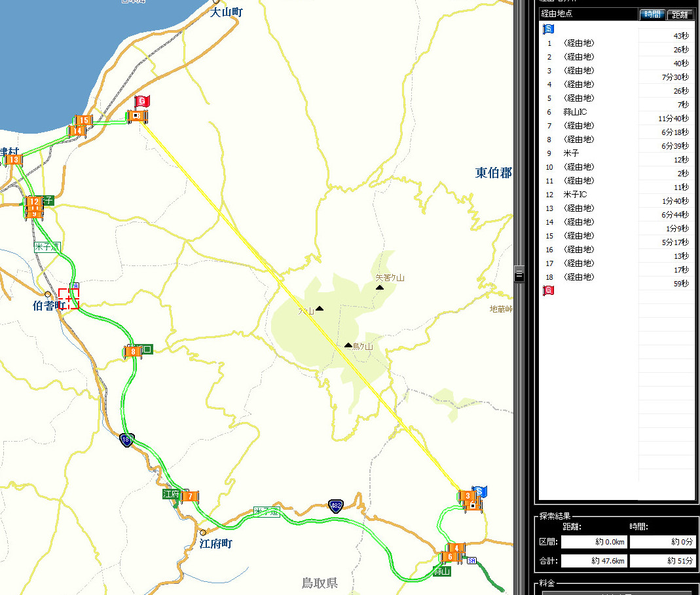
Task: Click the 59秒 time value
Action: (x=681, y=284)
